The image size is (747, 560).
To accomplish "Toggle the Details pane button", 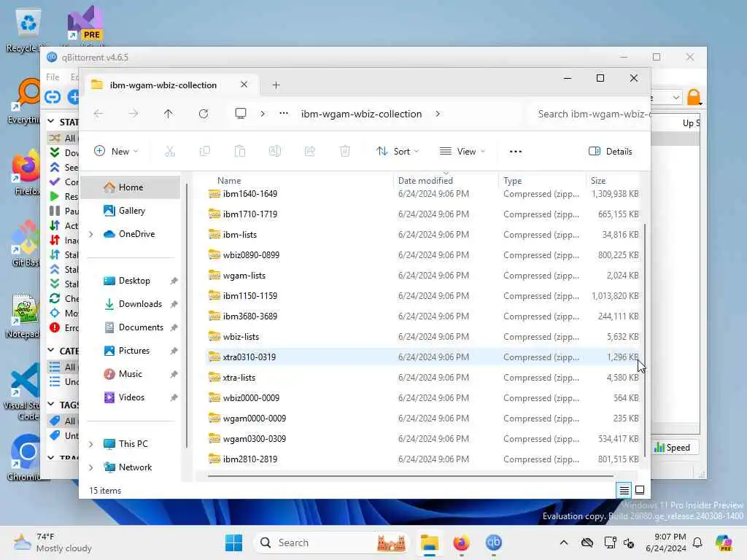I will 611,152.
